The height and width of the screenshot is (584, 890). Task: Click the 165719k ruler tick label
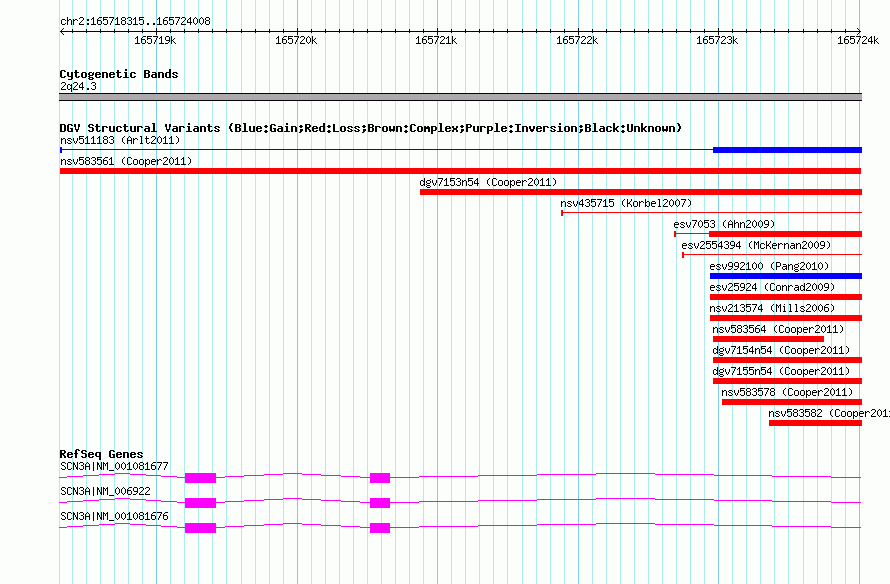pos(155,40)
